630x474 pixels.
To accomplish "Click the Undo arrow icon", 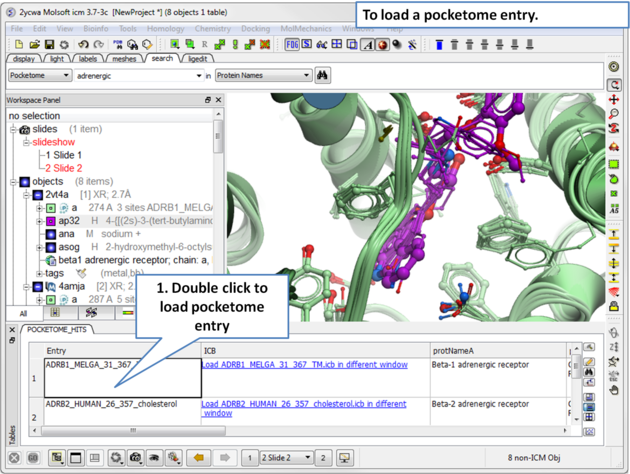I will point(83,45).
